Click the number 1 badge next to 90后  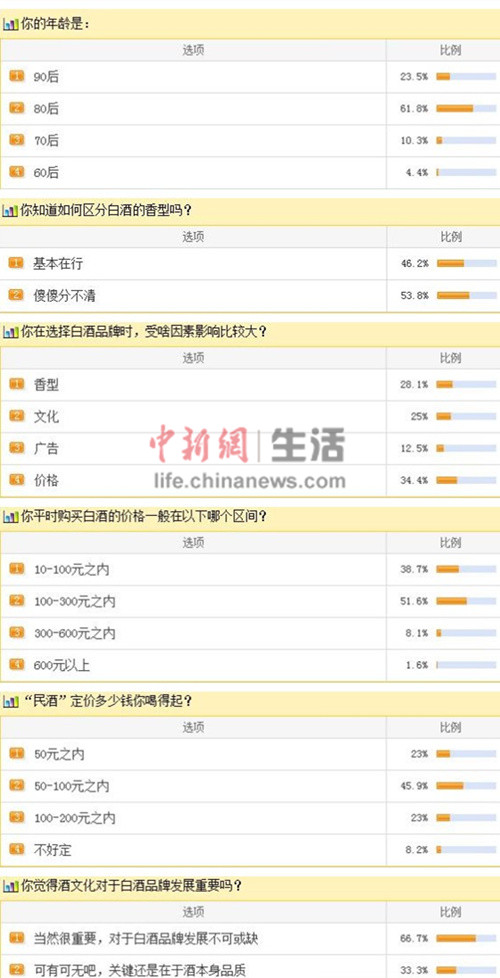(17, 76)
